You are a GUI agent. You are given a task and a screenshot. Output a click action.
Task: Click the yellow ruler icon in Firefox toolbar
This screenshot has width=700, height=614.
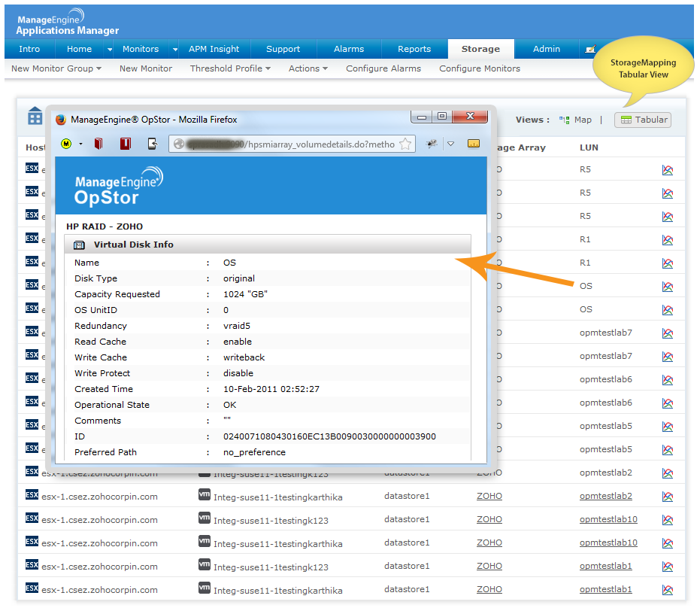click(x=473, y=144)
